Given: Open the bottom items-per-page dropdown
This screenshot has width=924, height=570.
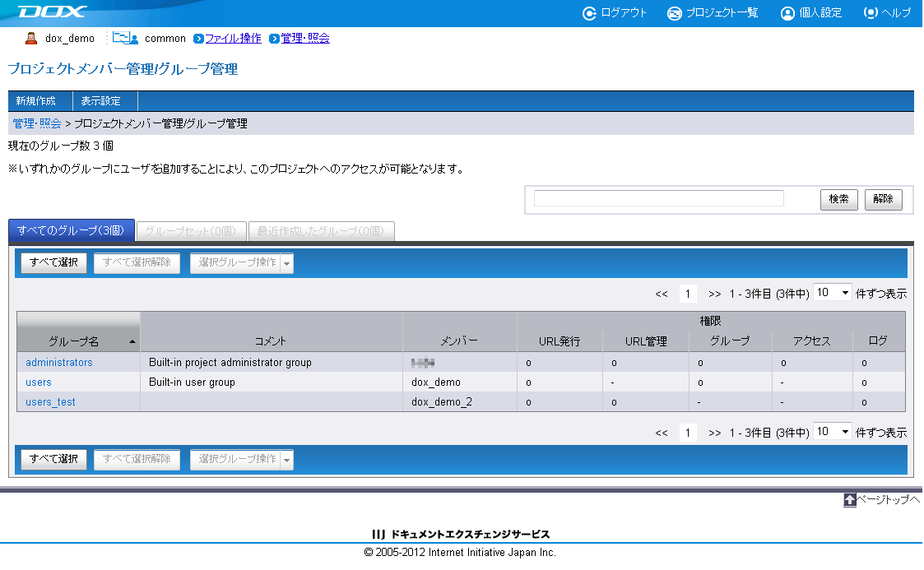Looking at the screenshot, I should 832,432.
